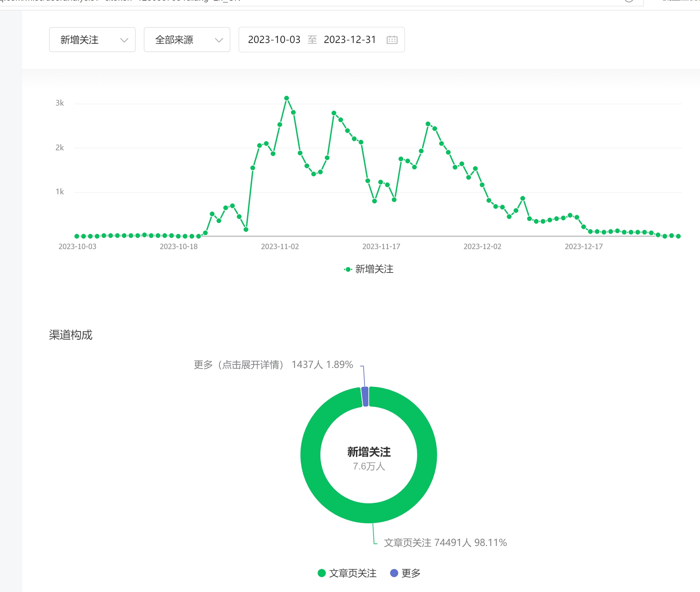Select start date 2023-10-03 field
This screenshot has height=592, width=700.
[274, 40]
